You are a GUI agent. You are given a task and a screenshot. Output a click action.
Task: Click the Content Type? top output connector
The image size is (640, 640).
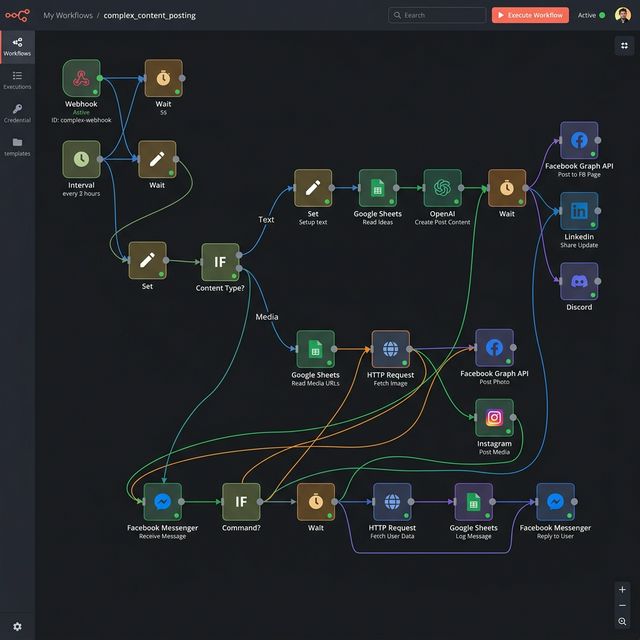(239, 255)
